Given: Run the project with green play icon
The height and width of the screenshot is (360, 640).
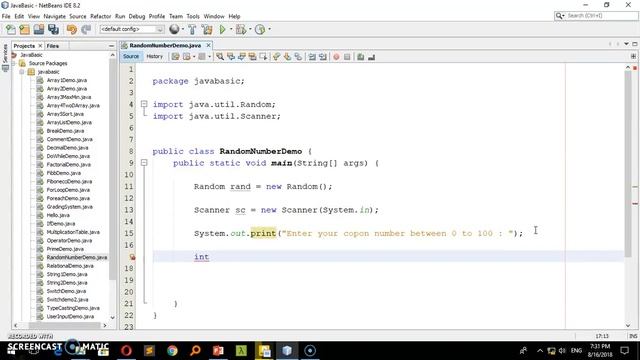Looking at the screenshot, I should click(222, 29).
